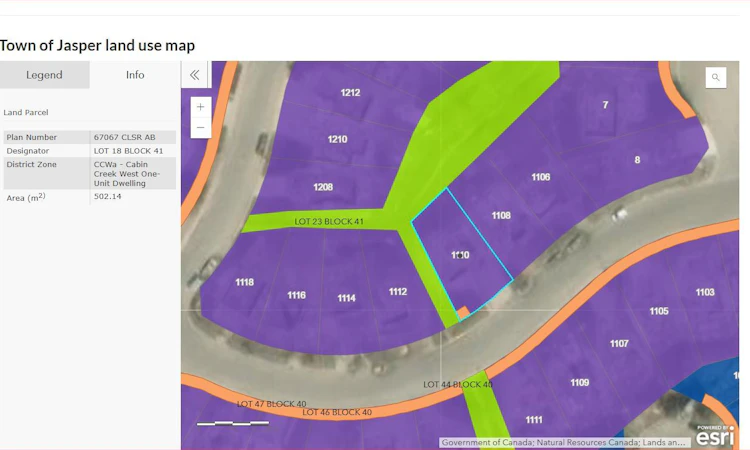Click the Plan Number value 67067 CLSR AB
Image resolution: width=750 pixels, height=450 pixels.
click(x=124, y=137)
